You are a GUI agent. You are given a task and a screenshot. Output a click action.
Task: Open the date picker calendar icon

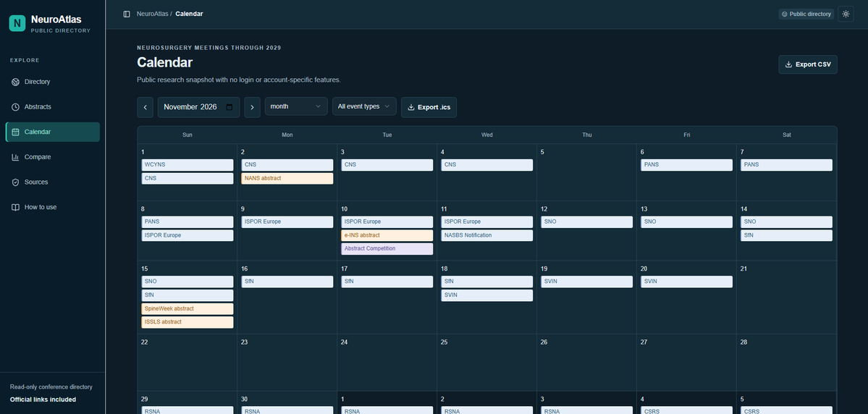tap(229, 107)
